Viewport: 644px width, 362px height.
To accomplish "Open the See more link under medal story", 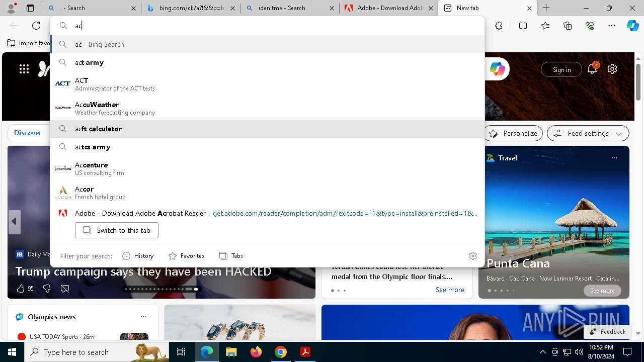I will [450, 290].
